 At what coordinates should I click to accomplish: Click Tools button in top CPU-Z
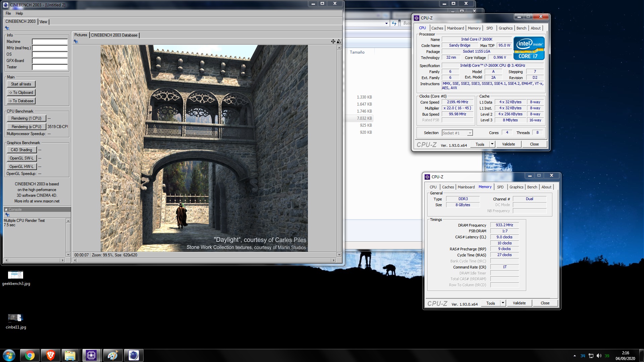click(480, 144)
